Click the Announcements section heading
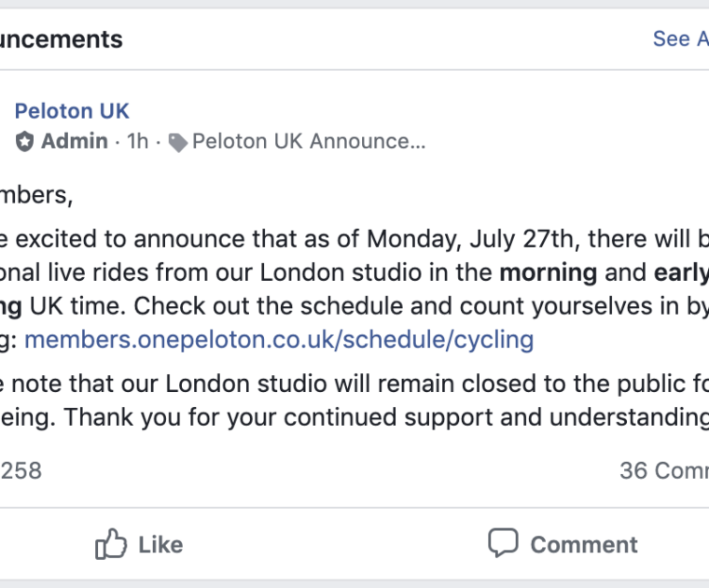Viewport: 709px width, 588px height. pyautogui.click(x=61, y=39)
